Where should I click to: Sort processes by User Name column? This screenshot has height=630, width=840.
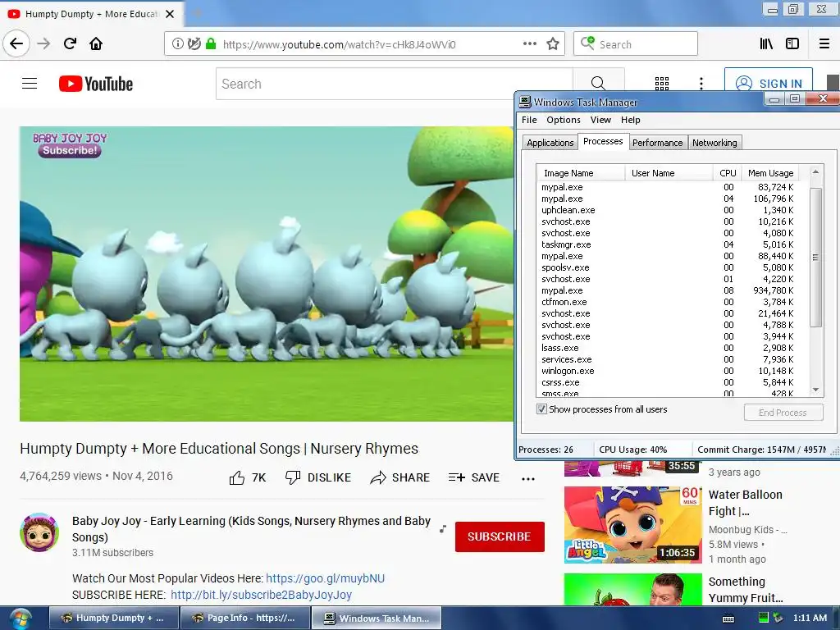tap(669, 173)
